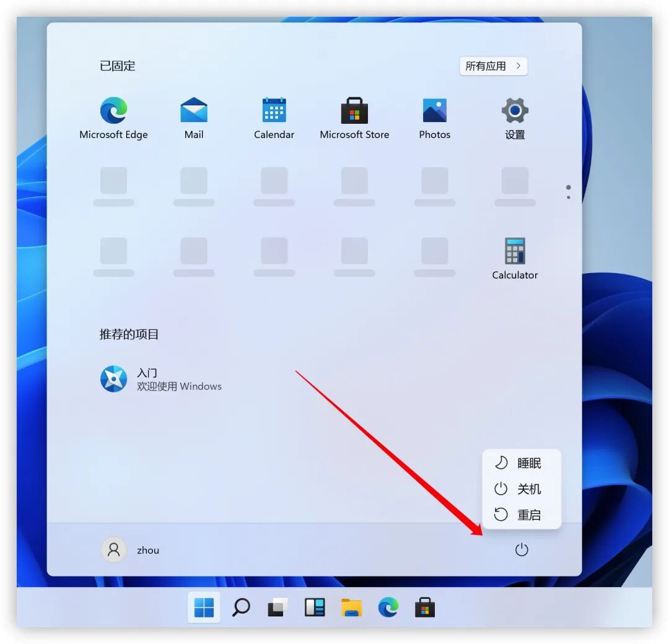
Task: Open File Explorer from the taskbar
Action: tap(352, 607)
